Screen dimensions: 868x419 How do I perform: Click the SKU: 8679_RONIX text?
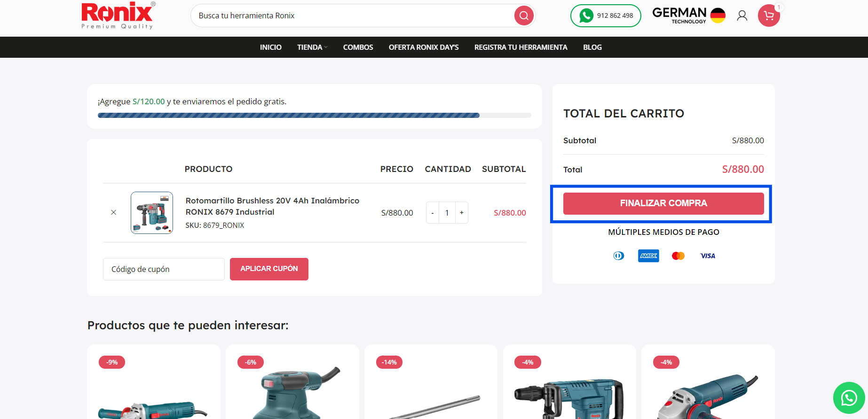[215, 225]
